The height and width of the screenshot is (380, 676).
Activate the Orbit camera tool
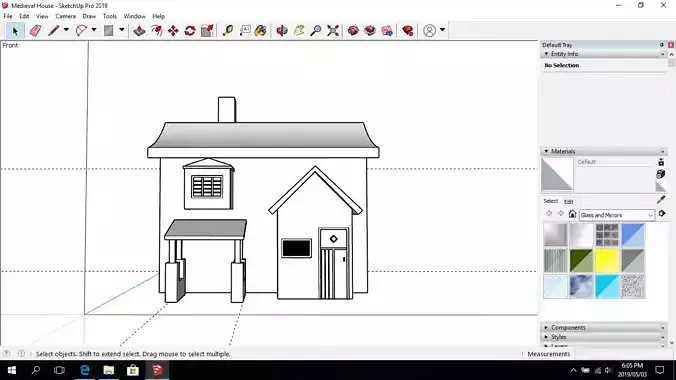click(x=282, y=31)
